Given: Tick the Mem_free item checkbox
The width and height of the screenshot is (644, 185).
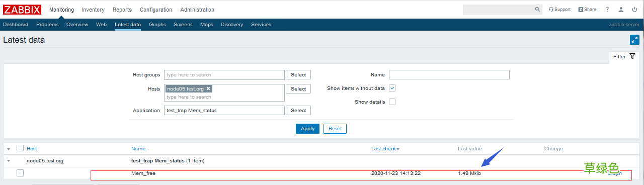Looking at the screenshot, I should [20, 173].
